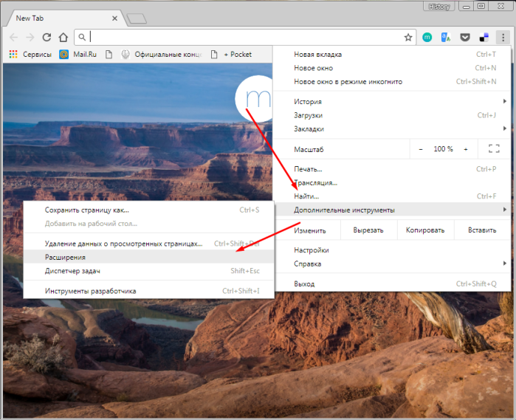Viewport: 516px width, 420px height.
Task: Click the Копировать button
Action: (x=425, y=230)
